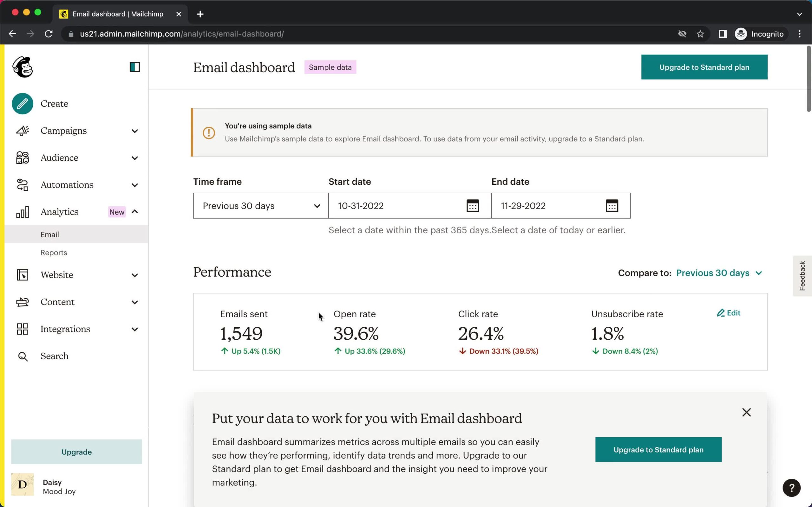The image size is (812, 507).
Task: Select the Email item under Analytics
Action: click(50, 234)
